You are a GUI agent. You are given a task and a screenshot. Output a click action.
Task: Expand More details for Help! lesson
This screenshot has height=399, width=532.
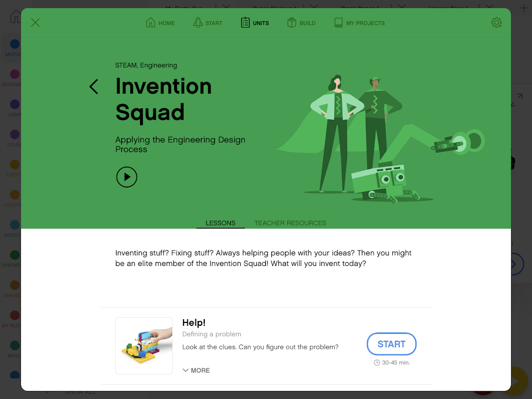[196, 370]
